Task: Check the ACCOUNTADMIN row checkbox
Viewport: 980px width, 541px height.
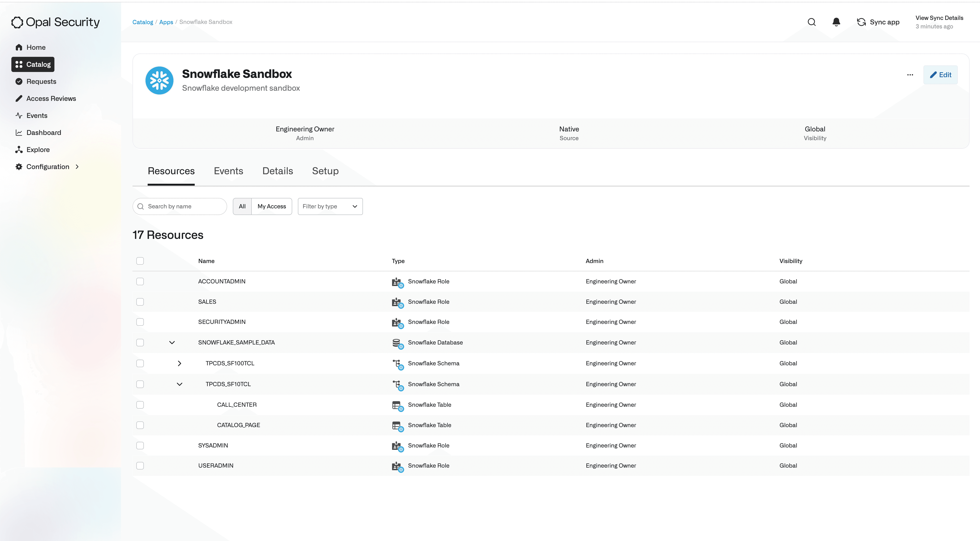Action: pos(140,281)
